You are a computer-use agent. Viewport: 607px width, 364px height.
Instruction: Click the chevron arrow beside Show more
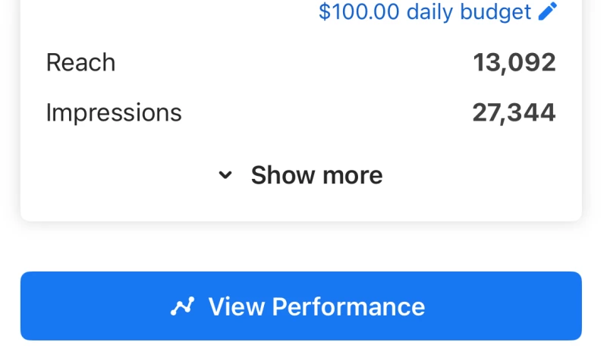pyautogui.click(x=225, y=175)
